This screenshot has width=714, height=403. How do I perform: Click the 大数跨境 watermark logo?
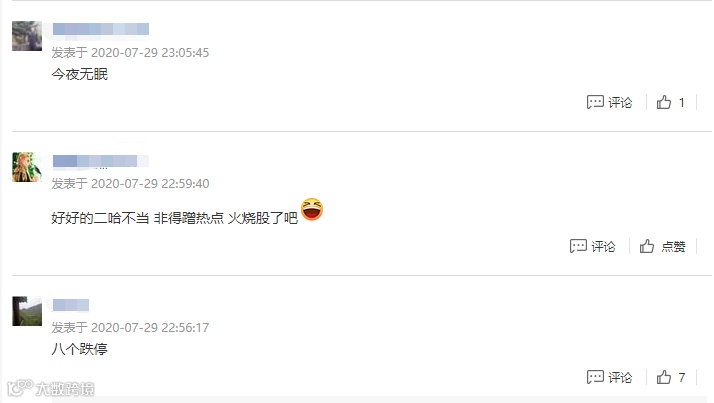click(51, 388)
